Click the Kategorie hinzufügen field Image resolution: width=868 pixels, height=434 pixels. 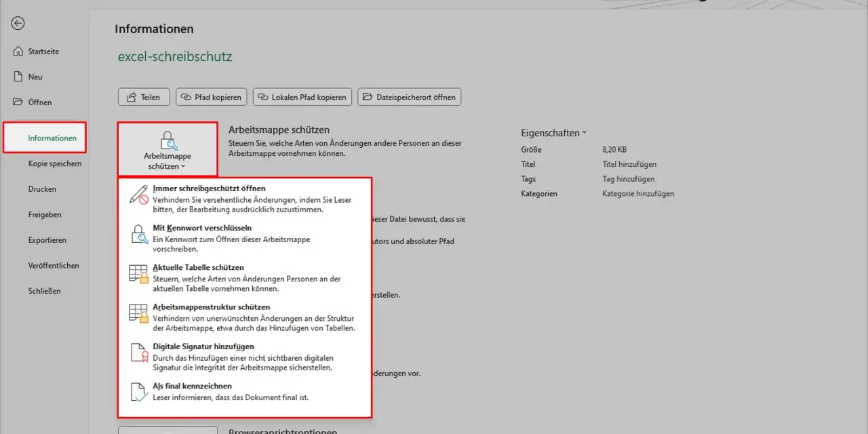click(638, 194)
